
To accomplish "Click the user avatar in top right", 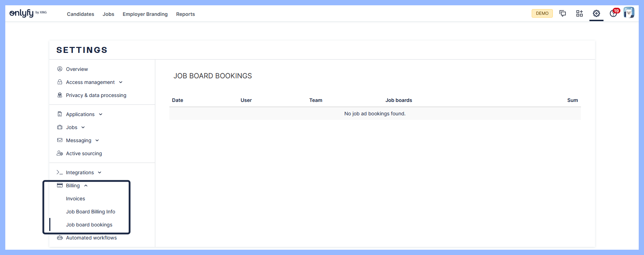I will (x=629, y=13).
